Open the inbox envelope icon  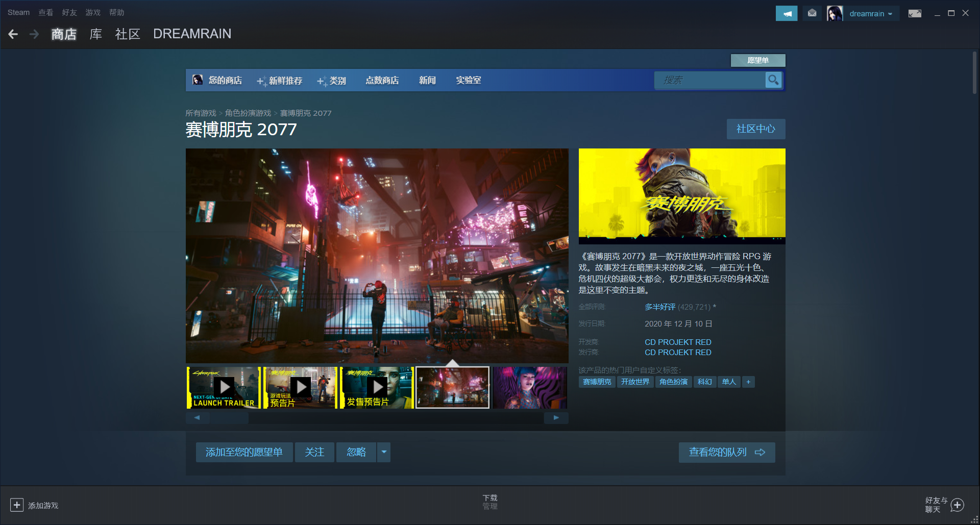click(x=812, y=13)
